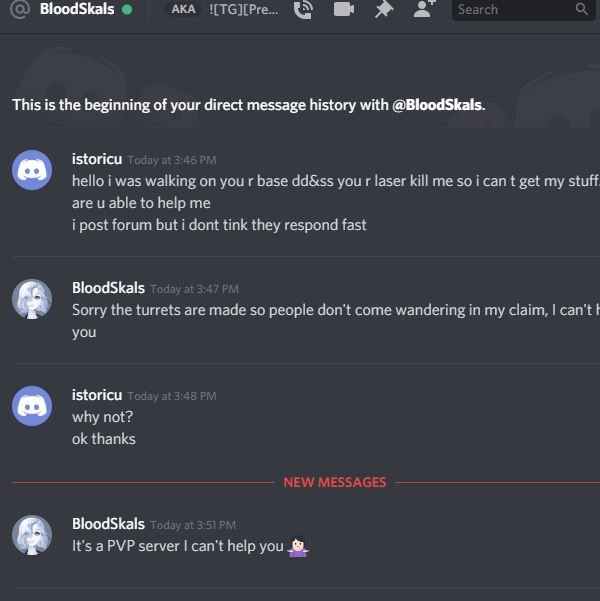Click the green online status dot
Screen dimensions: 600x601
(127, 9)
